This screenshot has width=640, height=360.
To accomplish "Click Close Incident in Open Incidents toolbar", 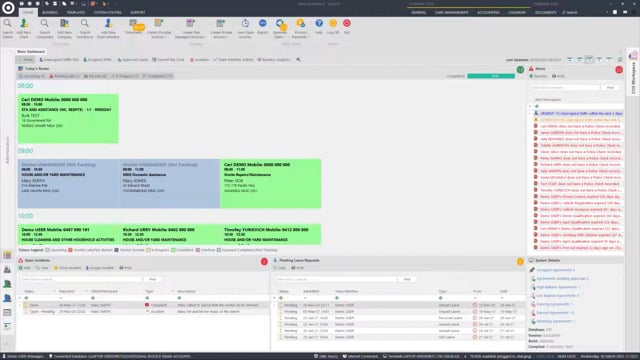I will click(x=67, y=268).
